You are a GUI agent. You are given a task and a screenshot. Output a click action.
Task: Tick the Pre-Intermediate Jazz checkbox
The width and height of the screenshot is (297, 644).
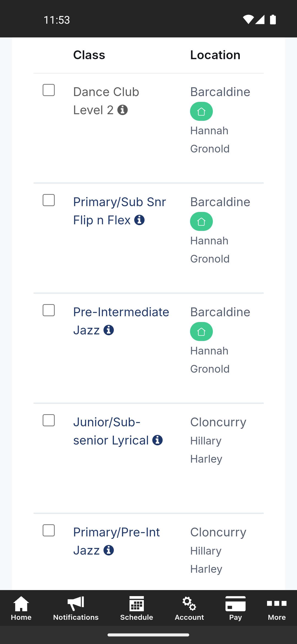[49, 310]
